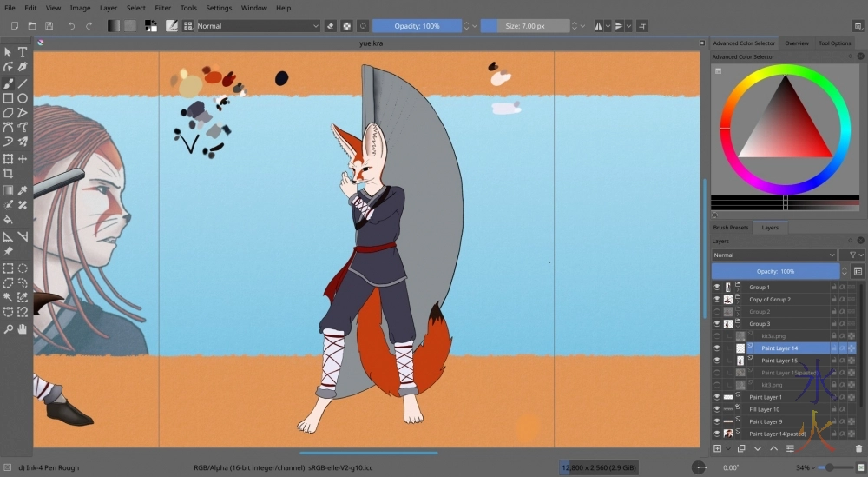Click the eraser mode icon in toolbar
Viewport: 868px width, 477px height.
(330, 26)
